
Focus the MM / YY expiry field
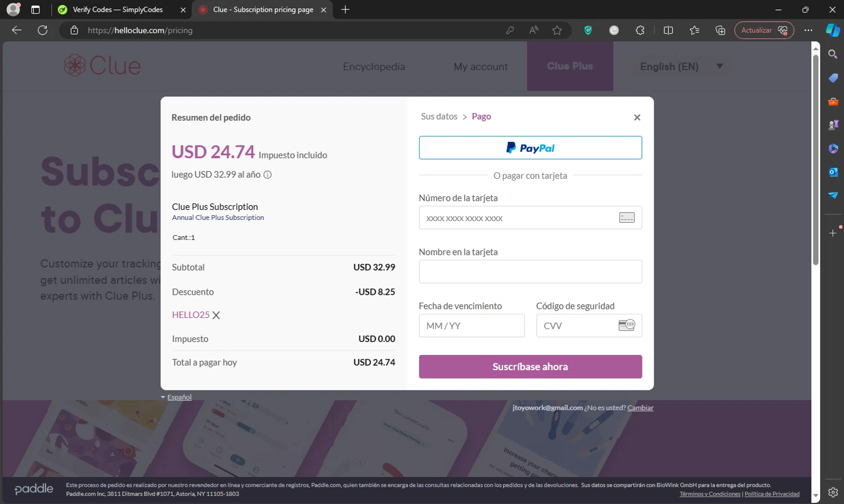pyautogui.click(x=472, y=326)
